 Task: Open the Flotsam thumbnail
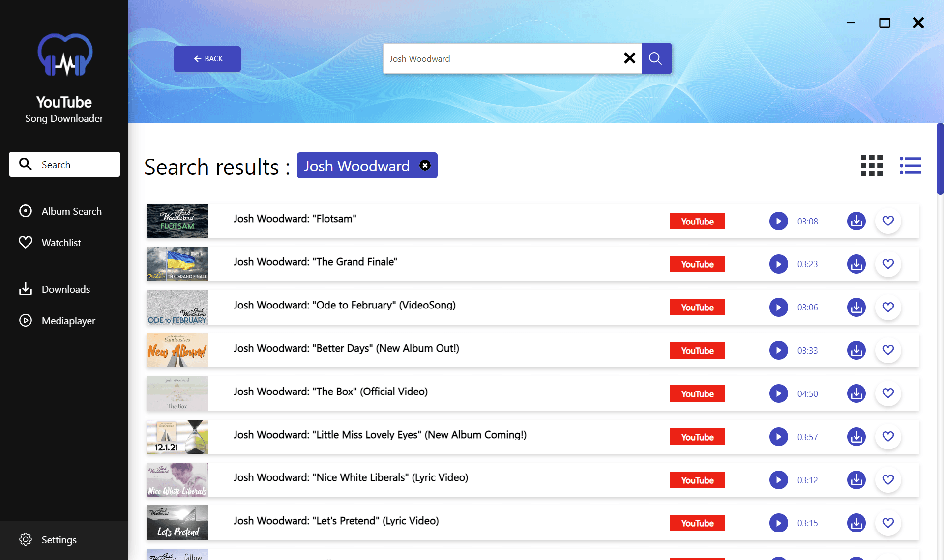tap(177, 221)
